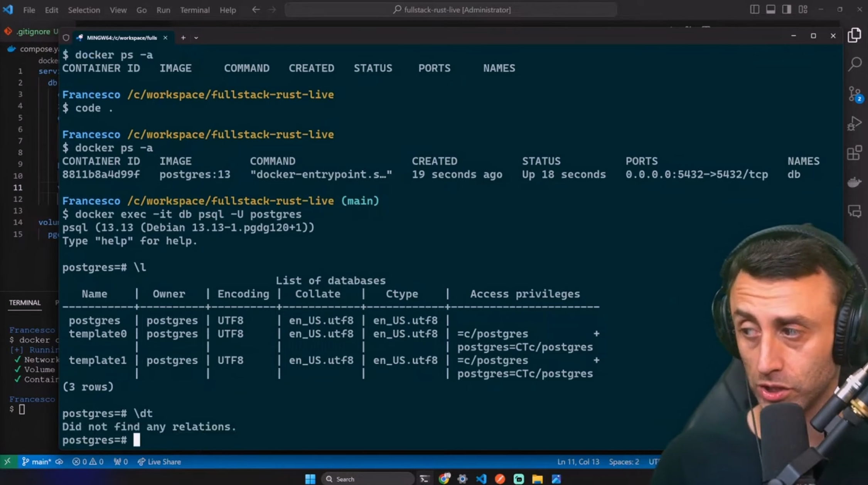Select the Docker icon in the activity bar
This screenshot has height=485, width=868.
pyautogui.click(x=855, y=182)
